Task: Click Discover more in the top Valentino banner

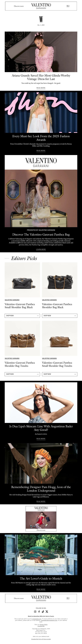Action: (19, 6)
